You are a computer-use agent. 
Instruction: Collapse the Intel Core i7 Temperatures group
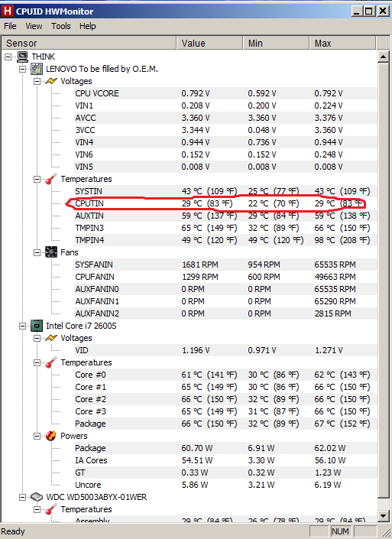[37, 362]
